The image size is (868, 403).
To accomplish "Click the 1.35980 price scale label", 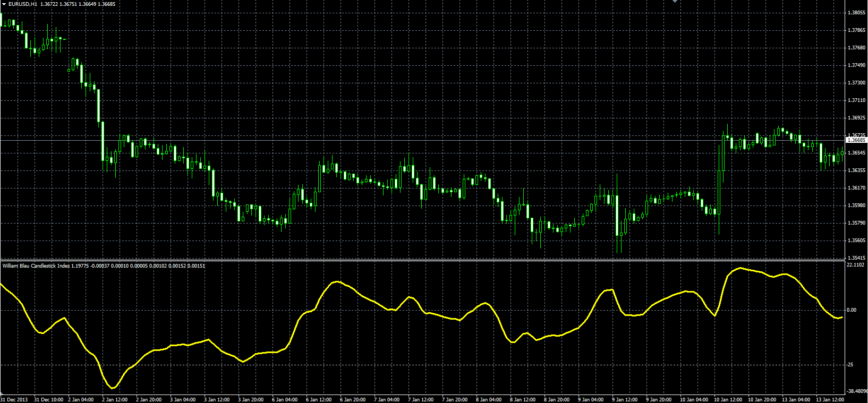I will point(856,205).
